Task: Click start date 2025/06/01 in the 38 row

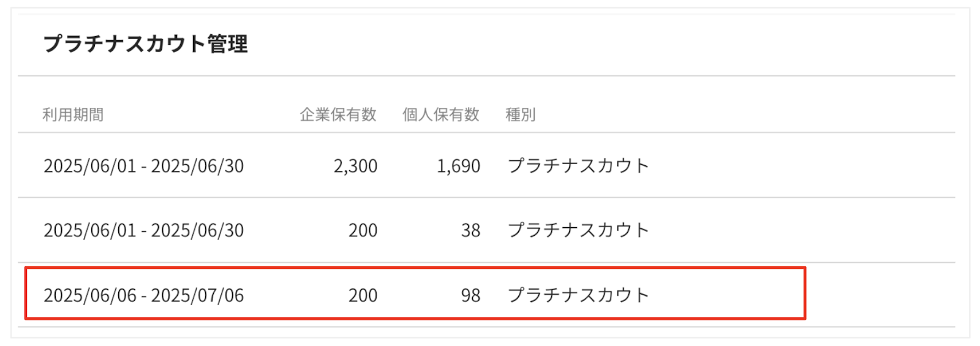Action: pyautogui.click(x=89, y=230)
